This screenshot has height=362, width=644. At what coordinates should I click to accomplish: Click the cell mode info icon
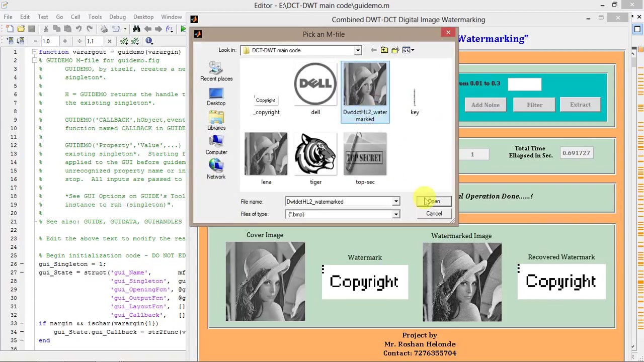click(149, 41)
